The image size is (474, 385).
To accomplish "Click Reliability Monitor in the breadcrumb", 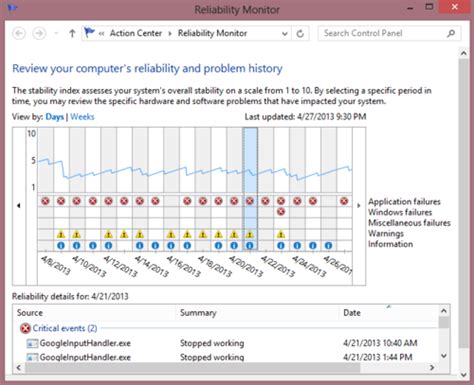I will click(212, 33).
